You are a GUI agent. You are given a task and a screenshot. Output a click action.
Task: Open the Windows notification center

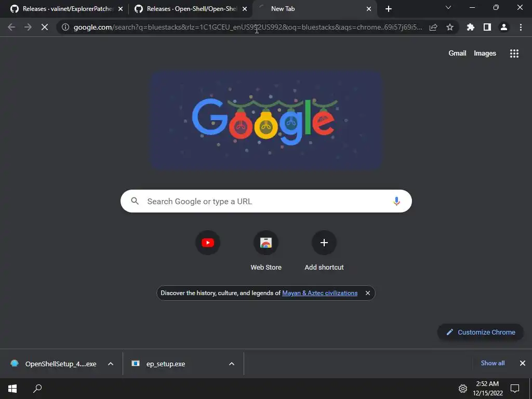coord(515,389)
